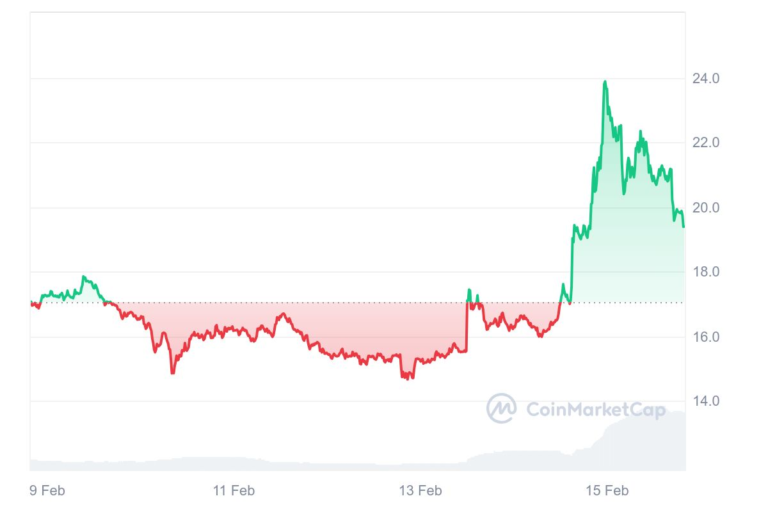The image size is (768, 512).
Task: Click the 22.0 price axis label
Action: 707,143
